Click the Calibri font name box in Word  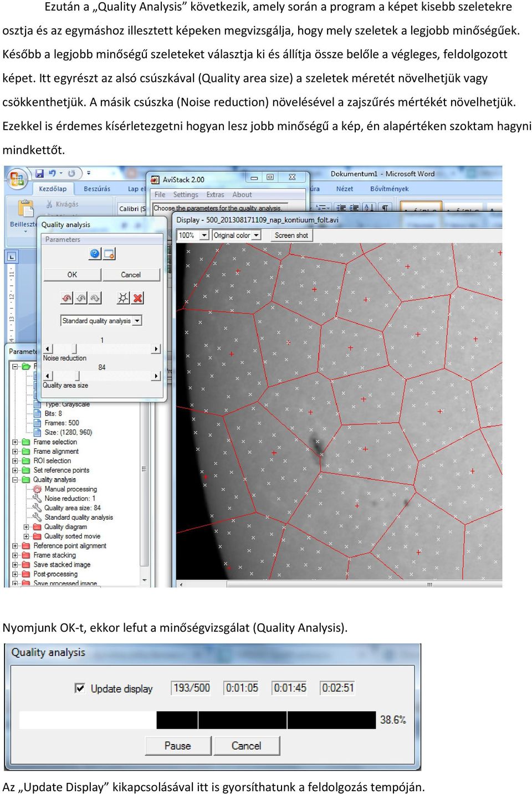pyautogui.click(x=132, y=209)
